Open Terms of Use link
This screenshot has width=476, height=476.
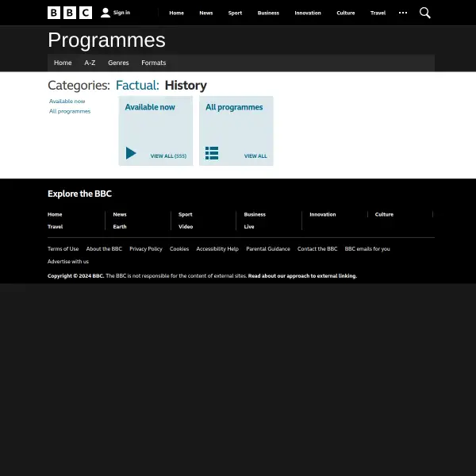63,248
